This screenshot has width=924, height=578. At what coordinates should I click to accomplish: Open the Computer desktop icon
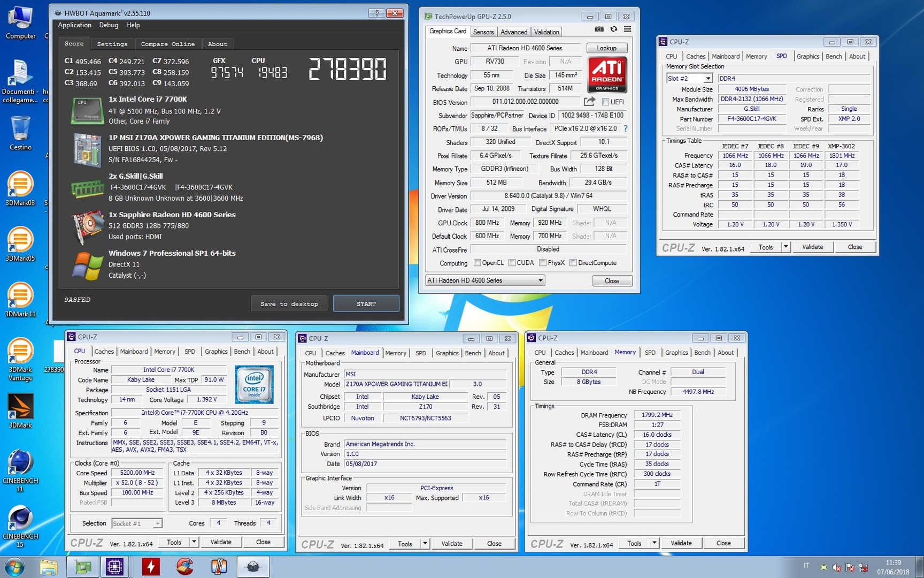[20, 22]
